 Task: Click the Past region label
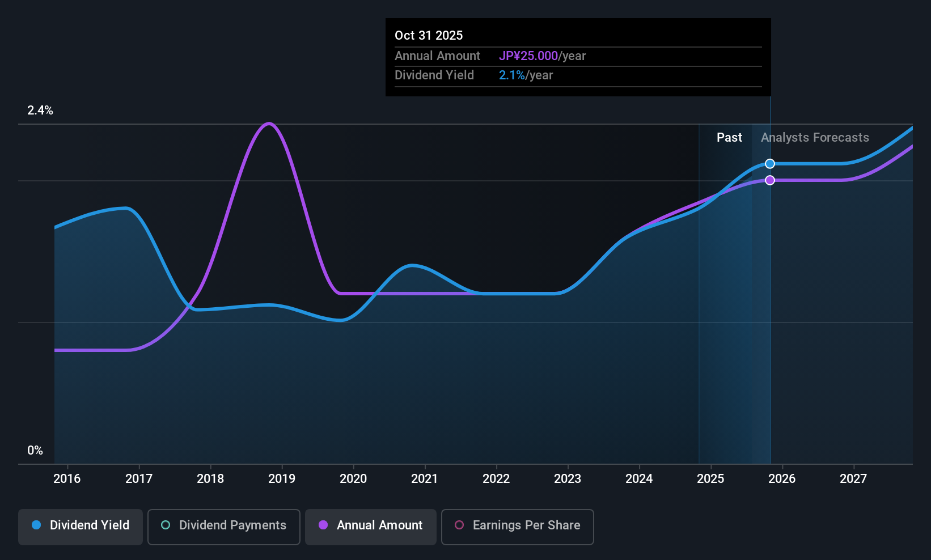tap(729, 138)
